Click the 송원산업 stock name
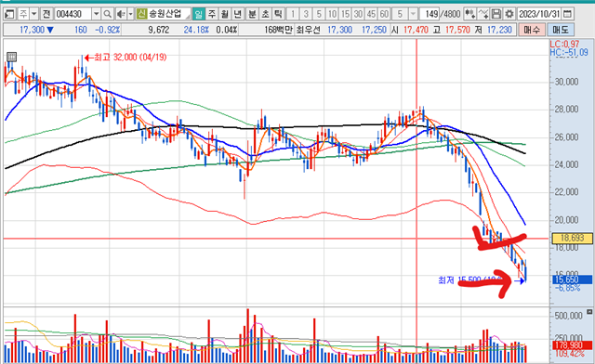 tap(165, 15)
